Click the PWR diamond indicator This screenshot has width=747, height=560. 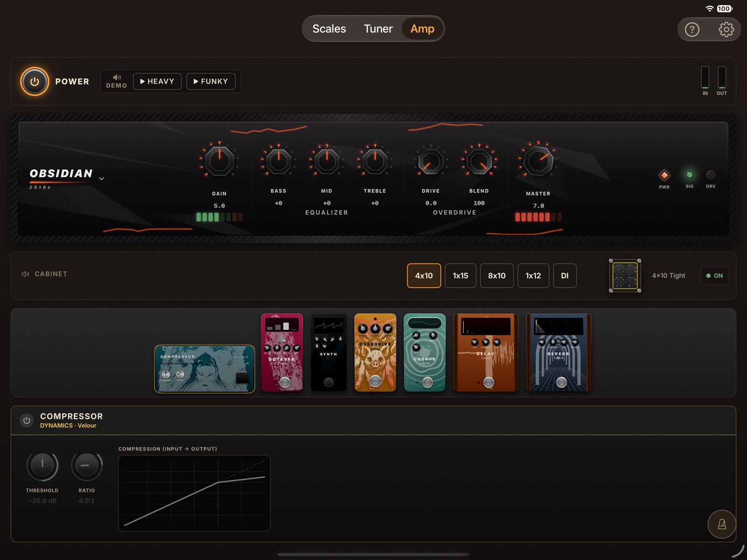coord(664,175)
